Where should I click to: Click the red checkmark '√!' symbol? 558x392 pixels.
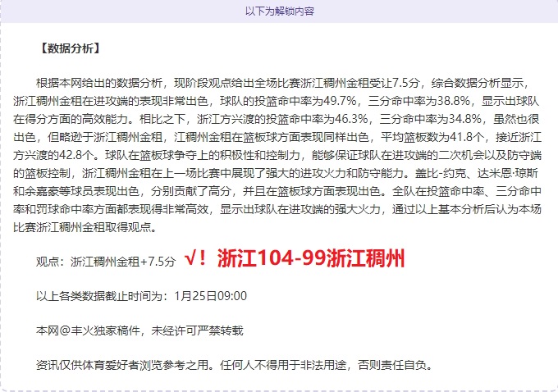(x=195, y=258)
